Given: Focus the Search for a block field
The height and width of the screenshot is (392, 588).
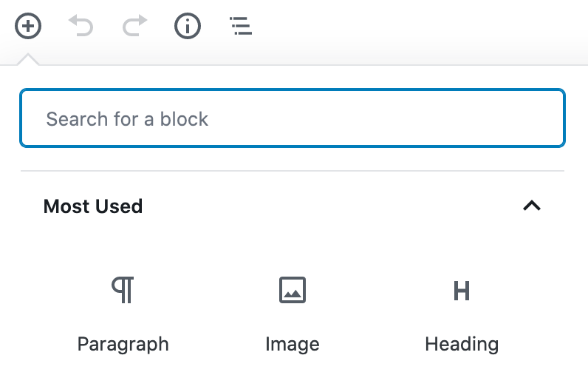Looking at the screenshot, I should click(x=293, y=118).
